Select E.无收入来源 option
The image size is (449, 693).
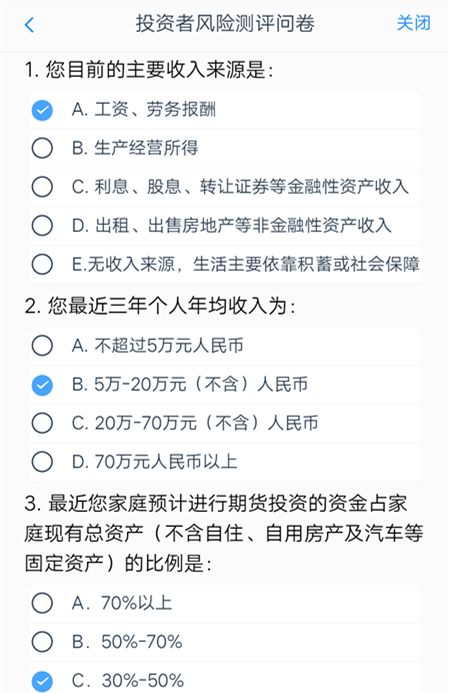click(224, 265)
